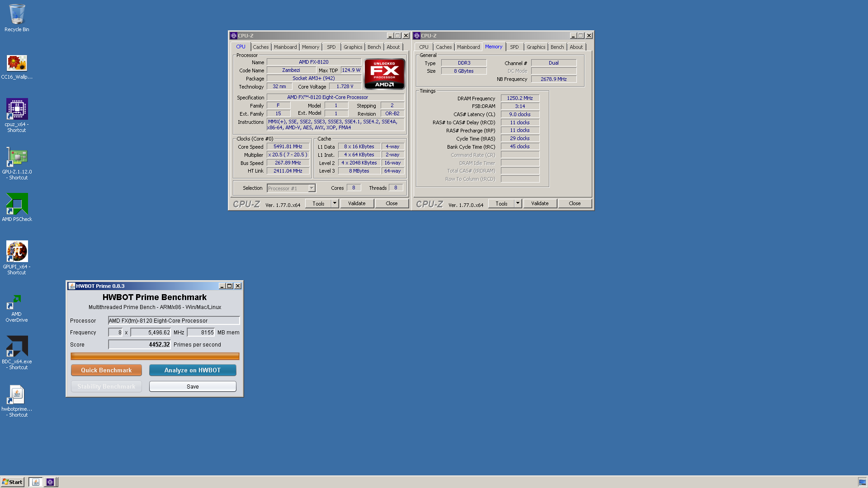Click Validate in left CPU-Z window
Screen dimensions: 868x488
click(357, 203)
